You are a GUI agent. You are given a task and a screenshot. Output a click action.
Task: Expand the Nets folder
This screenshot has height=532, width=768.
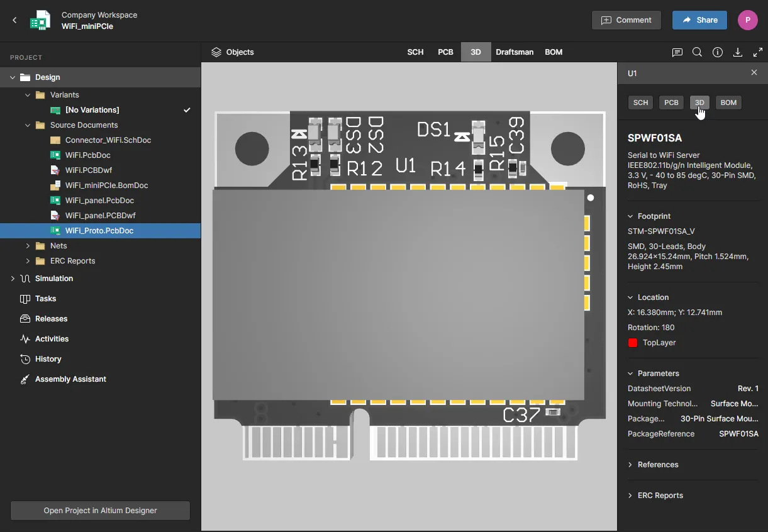coord(28,246)
